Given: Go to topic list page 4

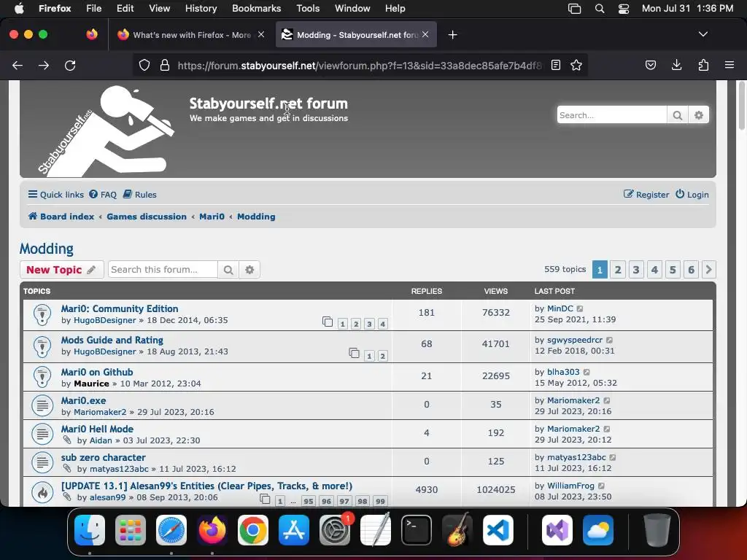Looking at the screenshot, I should click(x=654, y=270).
